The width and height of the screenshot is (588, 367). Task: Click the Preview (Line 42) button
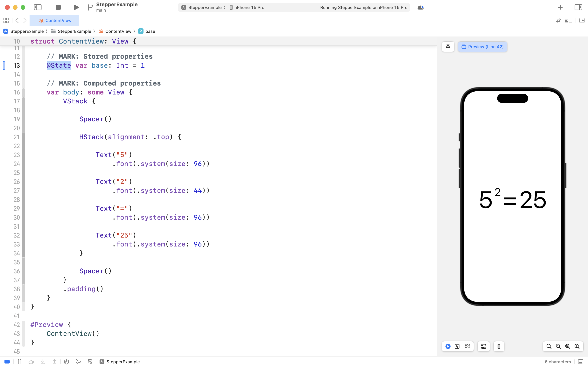[483, 46]
